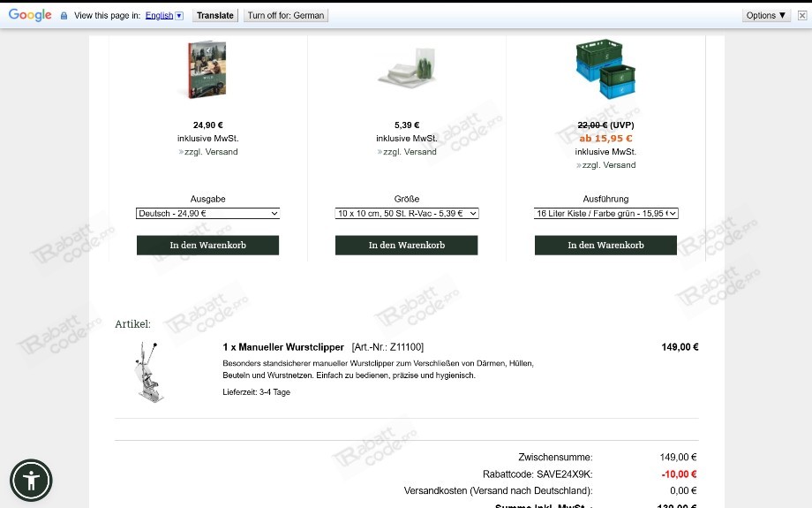Click the -10,00 € discount amount

coord(679,474)
